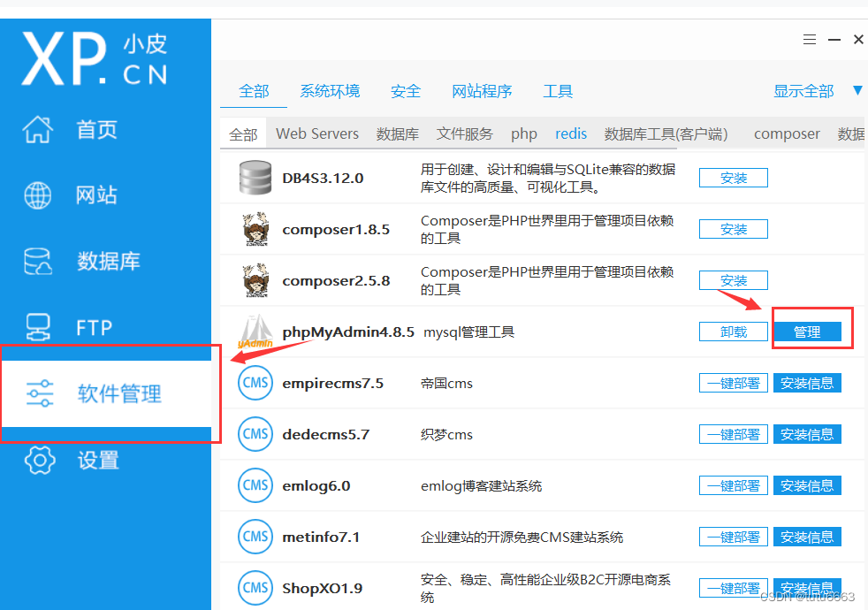Click the metinfo7.1 CMS icon
Screen dimensions: 868x610
click(255, 537)
